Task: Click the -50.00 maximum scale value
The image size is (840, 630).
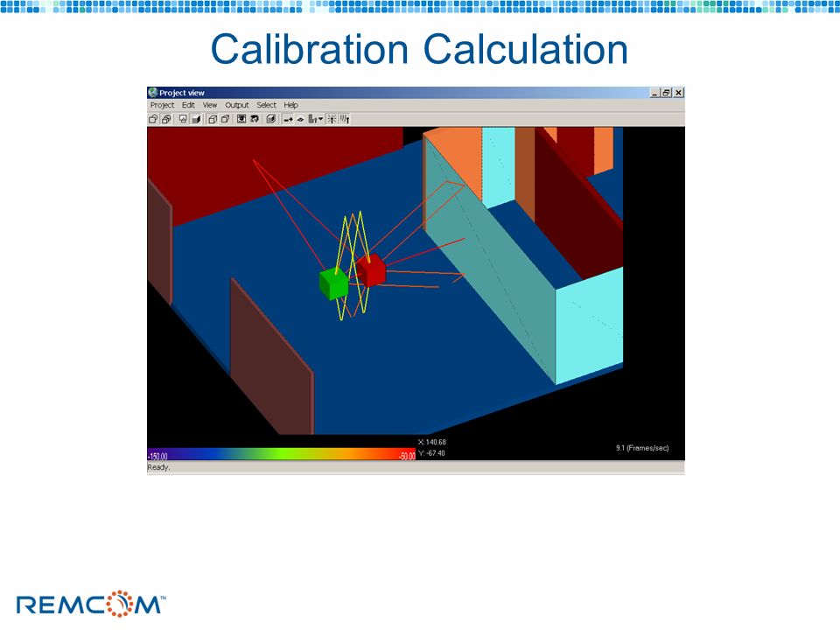Action: 407,457
